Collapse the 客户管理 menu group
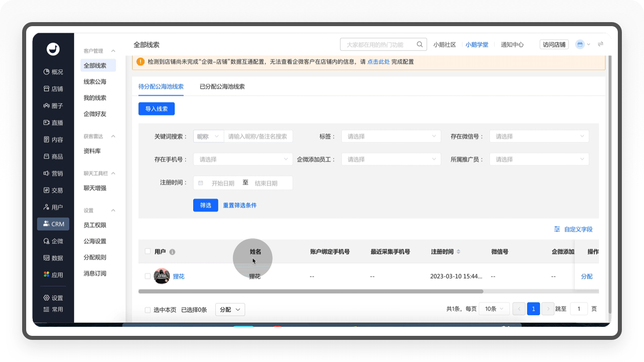This screenshot has width=644, height=362. pyautogui.click(x=113, y=51)
